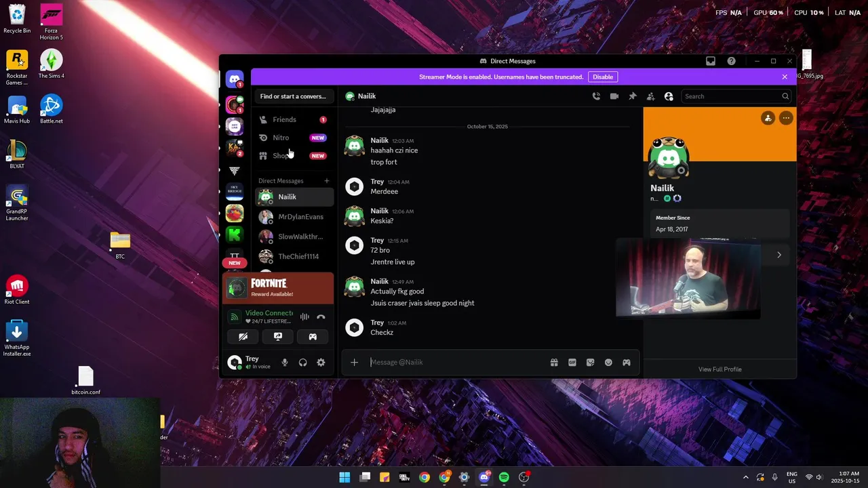The height and width of the screenshot is (488, 868).
Task: Open emoji picker
Action: [x=608, y=363]
